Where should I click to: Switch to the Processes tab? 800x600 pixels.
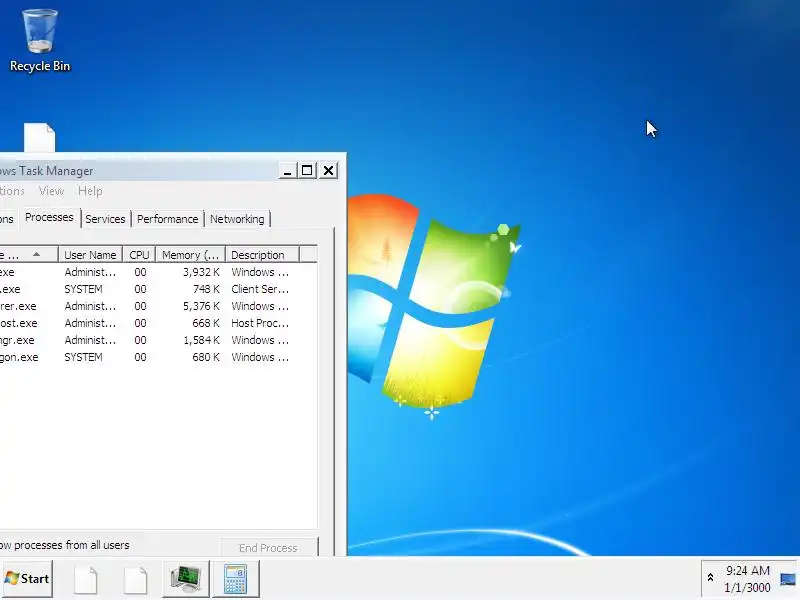pos(49,217)
